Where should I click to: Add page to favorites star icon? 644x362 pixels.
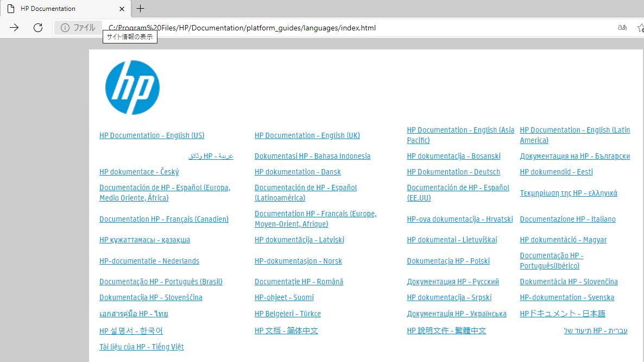(641, 28)
